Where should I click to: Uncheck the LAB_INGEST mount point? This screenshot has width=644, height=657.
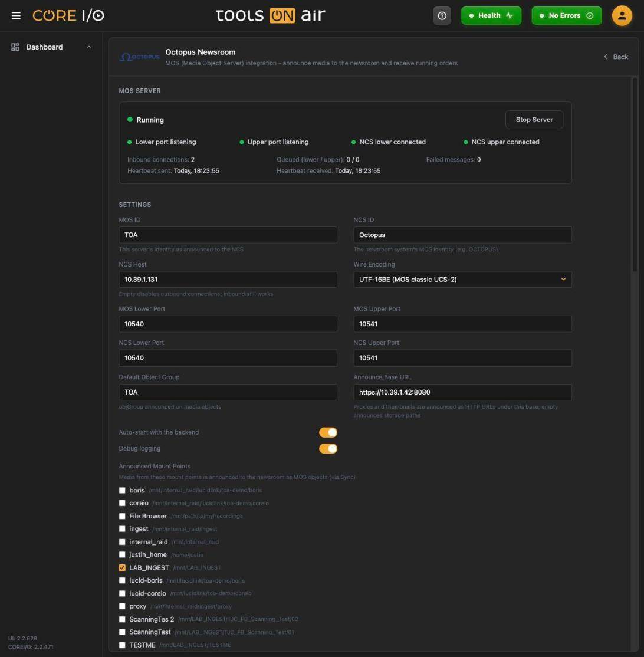[x=122, y=568]
